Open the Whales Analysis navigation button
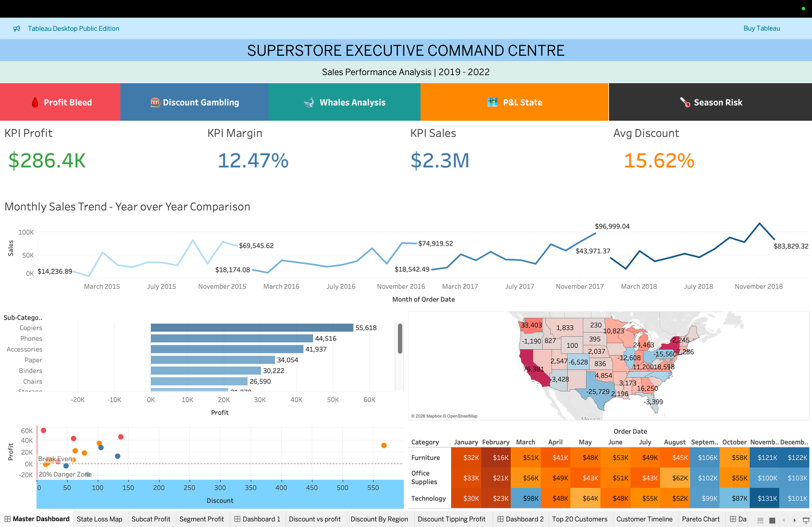Viewport: 812px width, 527px height. click(x=345, y=102)
